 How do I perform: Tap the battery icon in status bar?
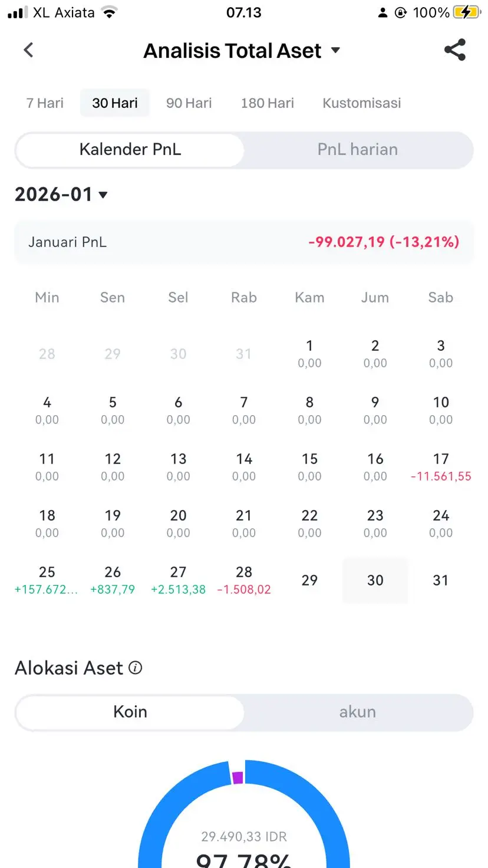pos(466,12)
